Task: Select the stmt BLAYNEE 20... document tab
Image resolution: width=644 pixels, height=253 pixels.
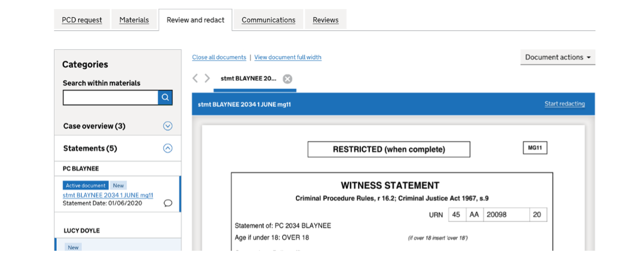Action: [x=248, y=79]
